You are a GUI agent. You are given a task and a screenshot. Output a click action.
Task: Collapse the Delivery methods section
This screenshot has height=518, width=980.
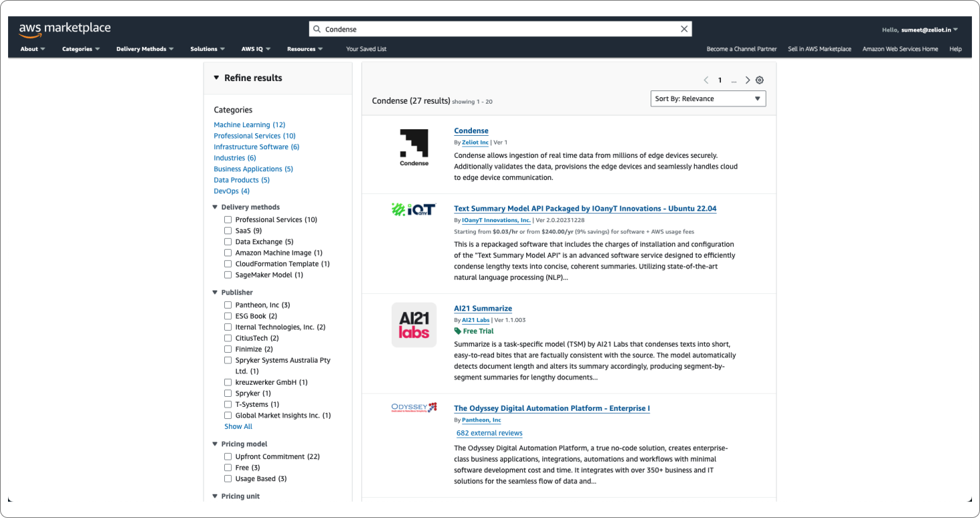point(216,207)
